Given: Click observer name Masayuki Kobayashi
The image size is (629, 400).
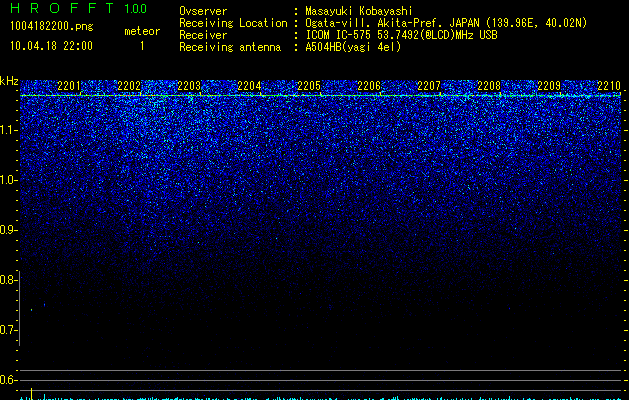Looking at the screenshot, I should click(359, 11).
